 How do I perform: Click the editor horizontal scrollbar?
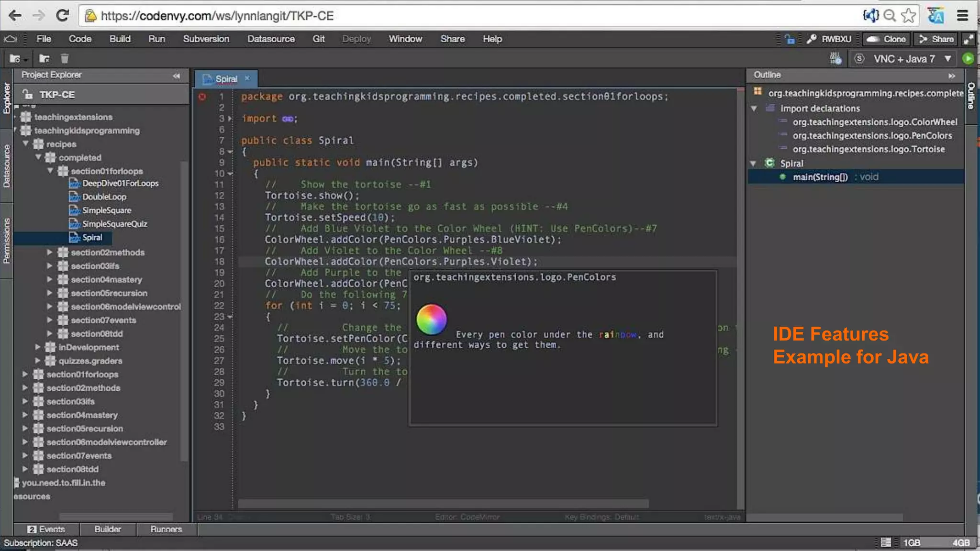coord(443,504)
